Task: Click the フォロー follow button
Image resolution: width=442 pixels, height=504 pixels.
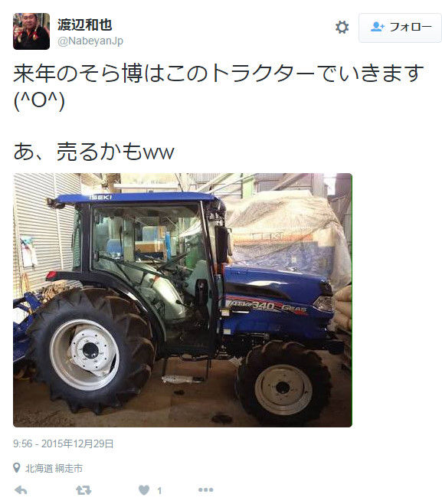Action: (x=400, y=28)
